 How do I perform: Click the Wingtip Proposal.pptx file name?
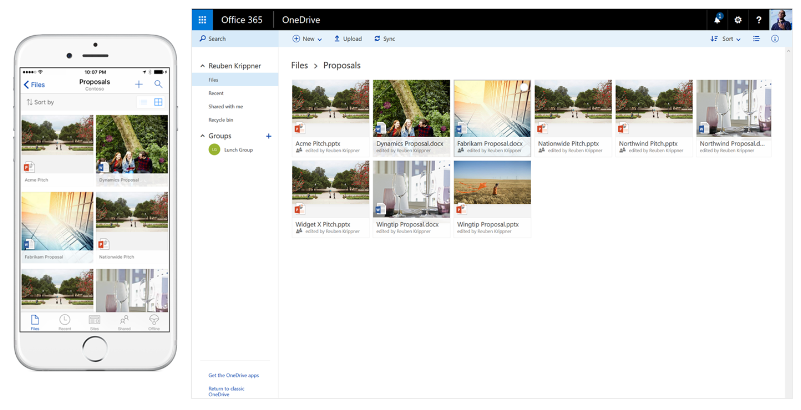click(487, 224)
